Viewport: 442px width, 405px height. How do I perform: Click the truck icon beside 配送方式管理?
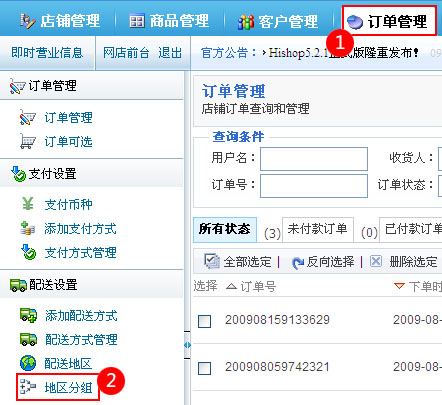pos(28,339)
